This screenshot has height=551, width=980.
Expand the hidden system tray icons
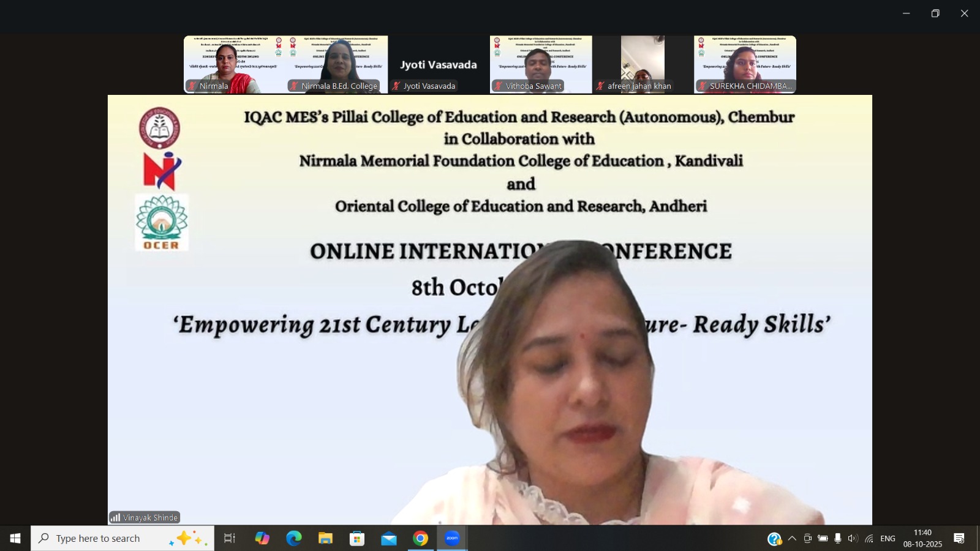click(x=792, y=539)
